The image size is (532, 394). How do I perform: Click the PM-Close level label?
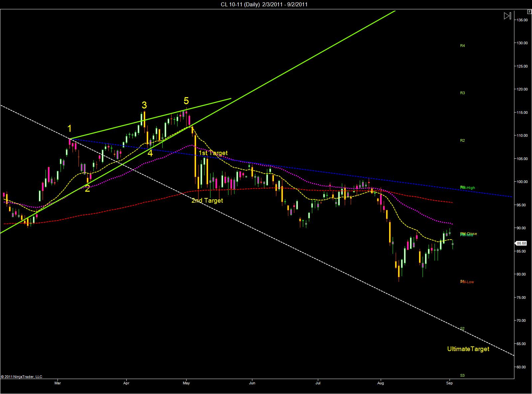point(468,234)
